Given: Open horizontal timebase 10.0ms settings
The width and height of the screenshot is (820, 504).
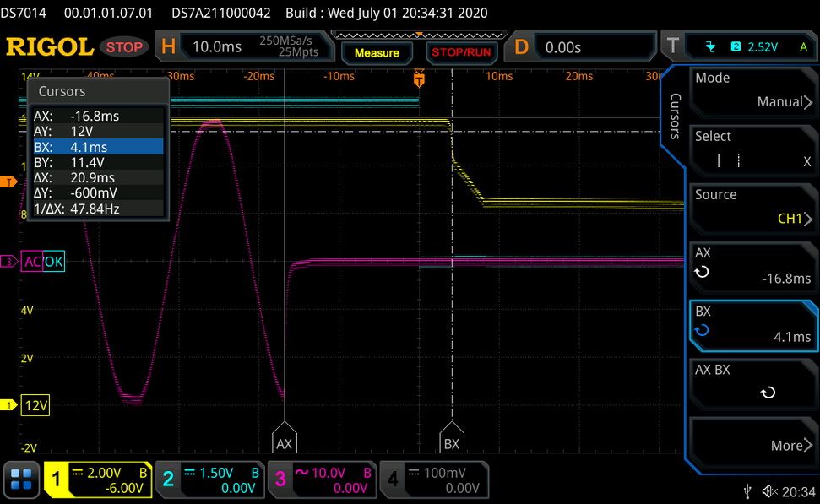Looking at the screenshot, I should click(x=245, y=47).
